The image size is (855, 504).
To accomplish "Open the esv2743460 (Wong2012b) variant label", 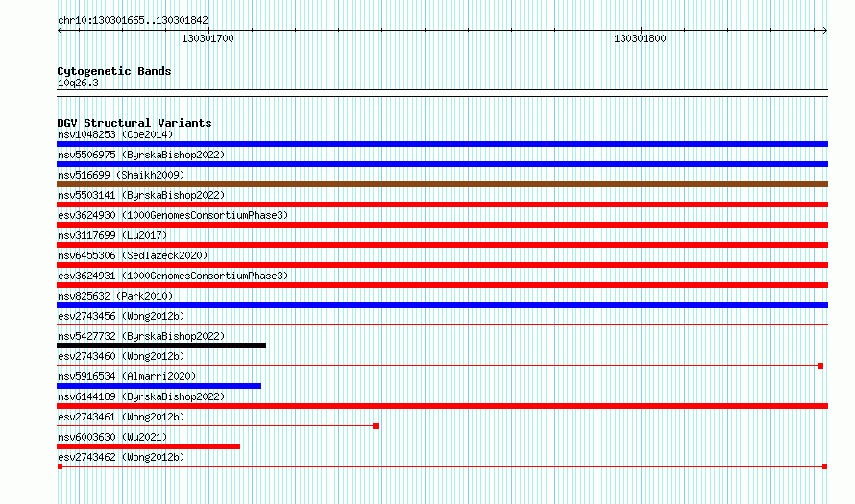I will [121, 356].
